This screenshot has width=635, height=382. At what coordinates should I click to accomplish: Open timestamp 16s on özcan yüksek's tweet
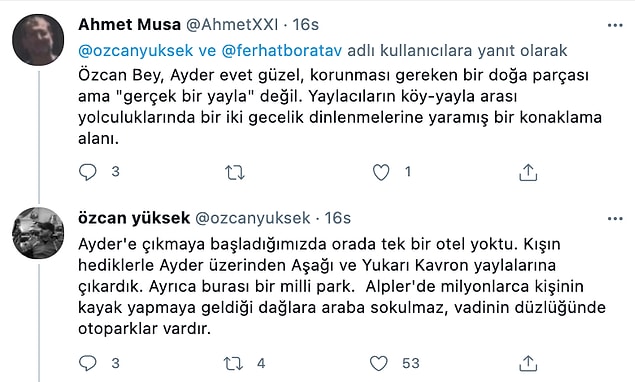(x=337, y=218)
